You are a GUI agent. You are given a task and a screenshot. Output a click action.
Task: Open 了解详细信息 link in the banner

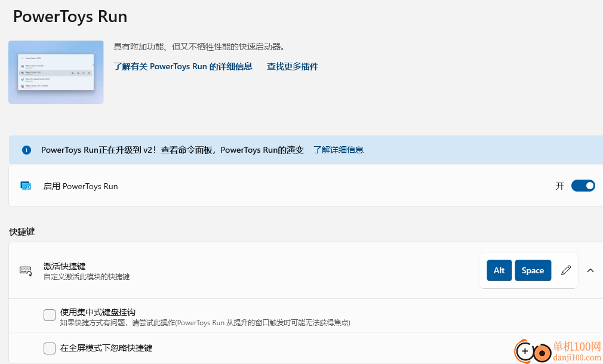pyautogui.click(x=339, y=150)
